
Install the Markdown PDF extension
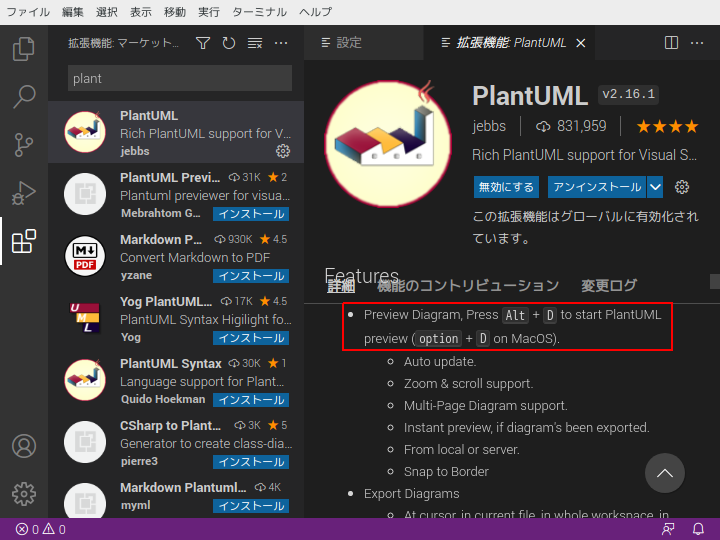pyautogui.click(x=251, y=276)
